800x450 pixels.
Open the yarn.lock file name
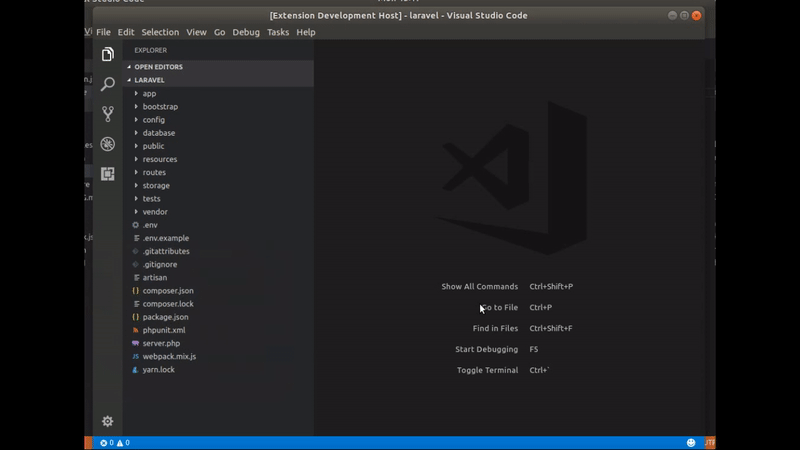click(159, 370)
